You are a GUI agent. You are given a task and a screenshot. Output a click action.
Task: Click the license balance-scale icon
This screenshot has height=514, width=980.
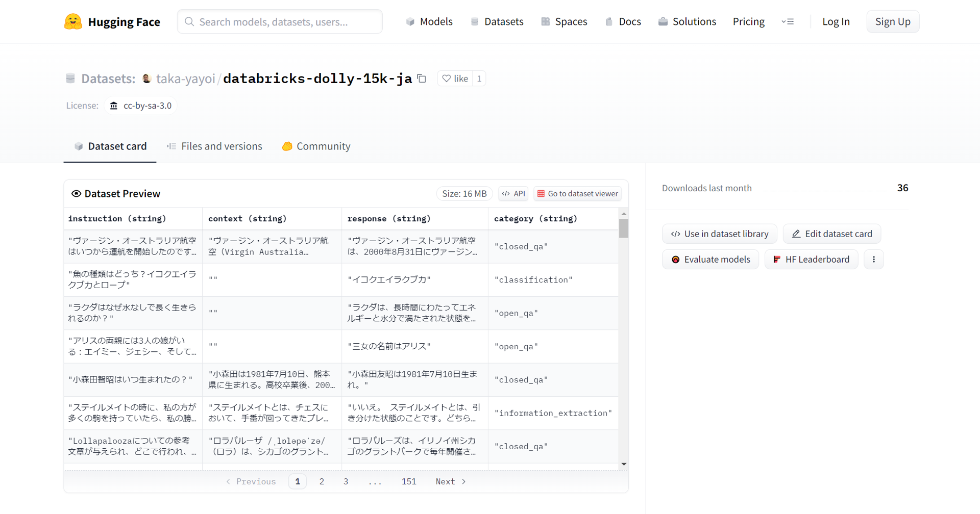point(114,106)
